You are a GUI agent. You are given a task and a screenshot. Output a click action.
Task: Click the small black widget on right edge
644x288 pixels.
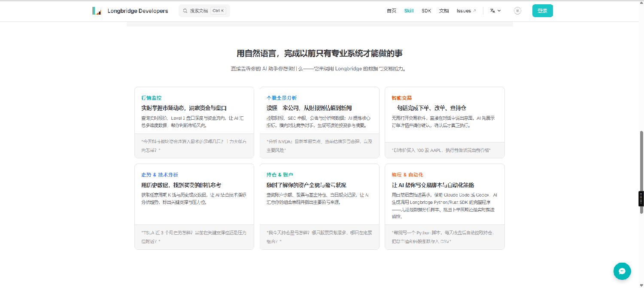tap(641, 199)
